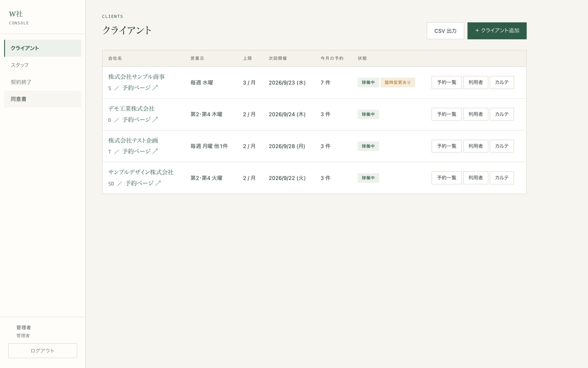Click 予約一覧 for デモ工業株式会社
The width and height of the screenshot is (588, 368).
pos(447,114)
